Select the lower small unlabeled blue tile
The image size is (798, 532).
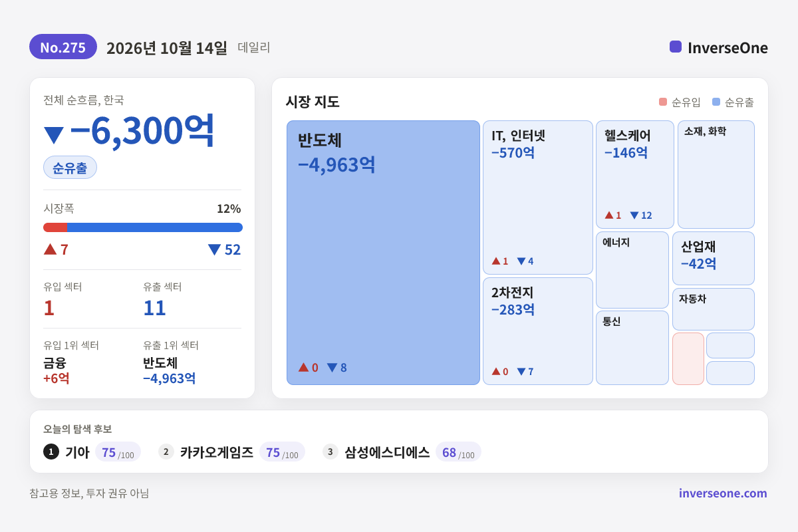[730, 373]
